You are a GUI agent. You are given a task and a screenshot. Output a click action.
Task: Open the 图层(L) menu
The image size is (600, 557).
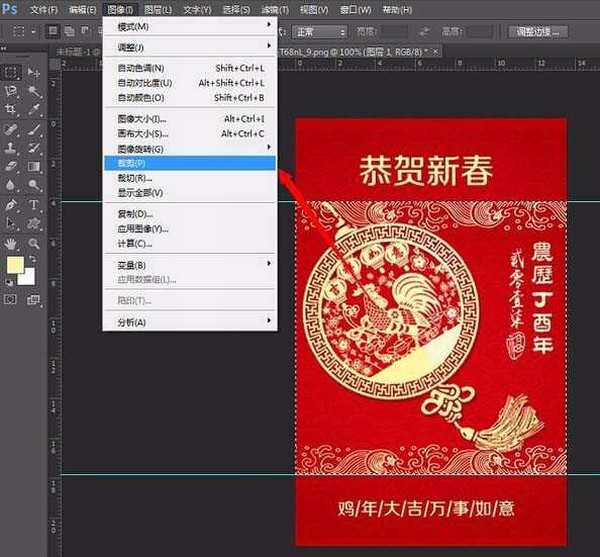click(158, 9)
